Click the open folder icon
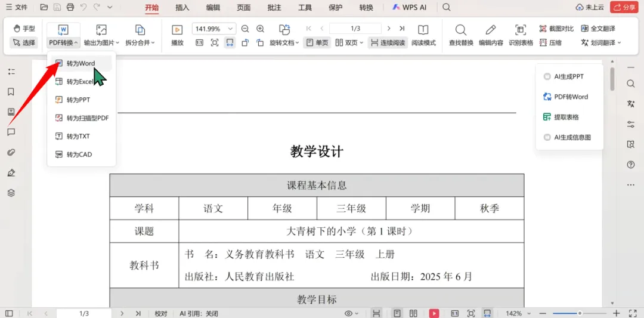Viewport: 644px width, 318px height. tap(44, 7)
